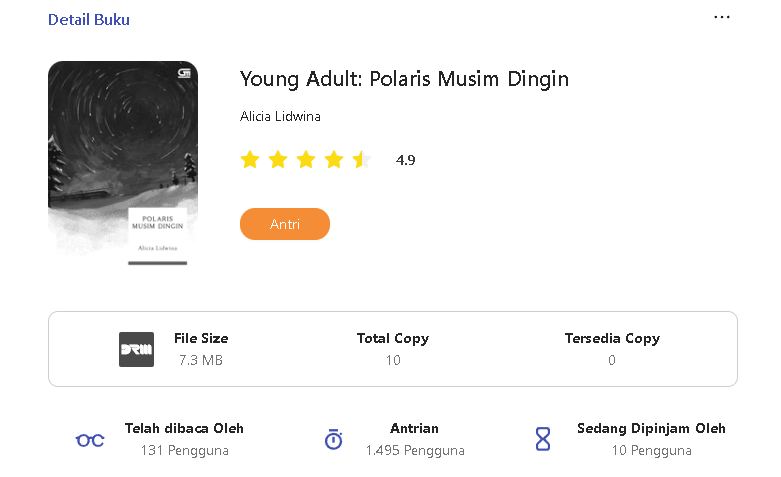Image resolution: width=781 pixels, height=477 pixels.
Task: Click the book title Young Adult: Polaris Musim Dingin
Action: pos(404,79)
